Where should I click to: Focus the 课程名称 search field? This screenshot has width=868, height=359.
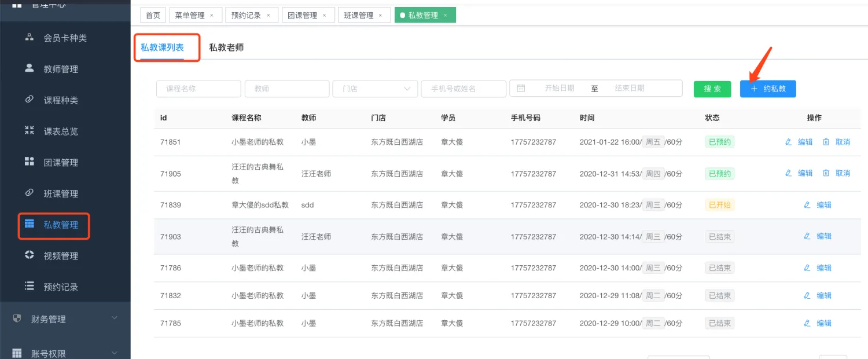click(198, 89)
